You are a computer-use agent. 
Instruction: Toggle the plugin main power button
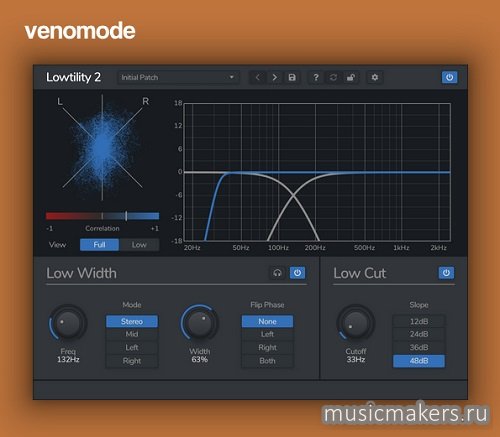(x=449, y=78)
